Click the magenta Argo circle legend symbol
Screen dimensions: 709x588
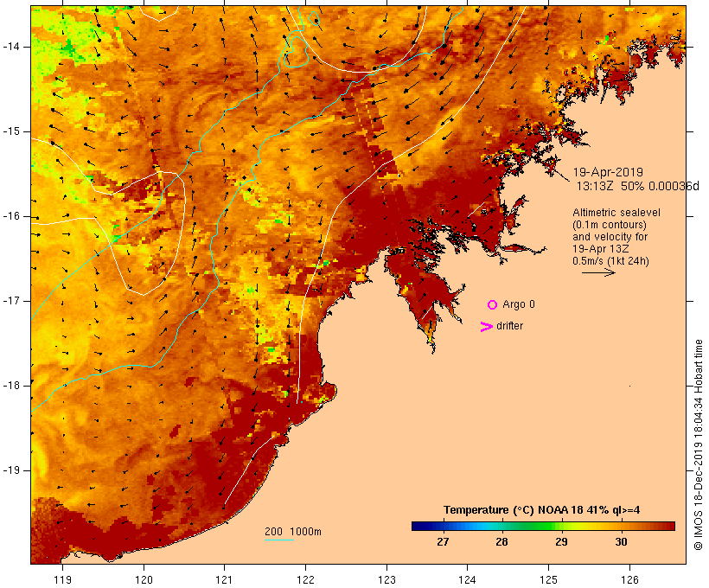(493, 305)
